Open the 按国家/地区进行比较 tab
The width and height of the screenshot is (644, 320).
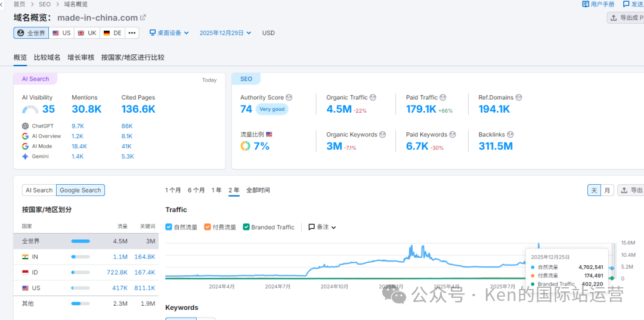[132, 57]
